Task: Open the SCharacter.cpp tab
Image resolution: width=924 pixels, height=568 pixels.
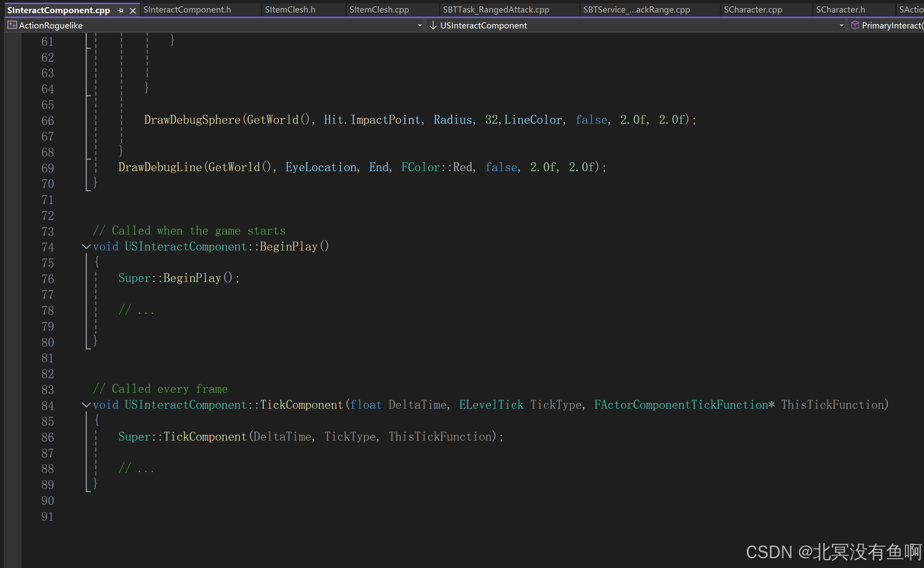Action: point(753,10)
